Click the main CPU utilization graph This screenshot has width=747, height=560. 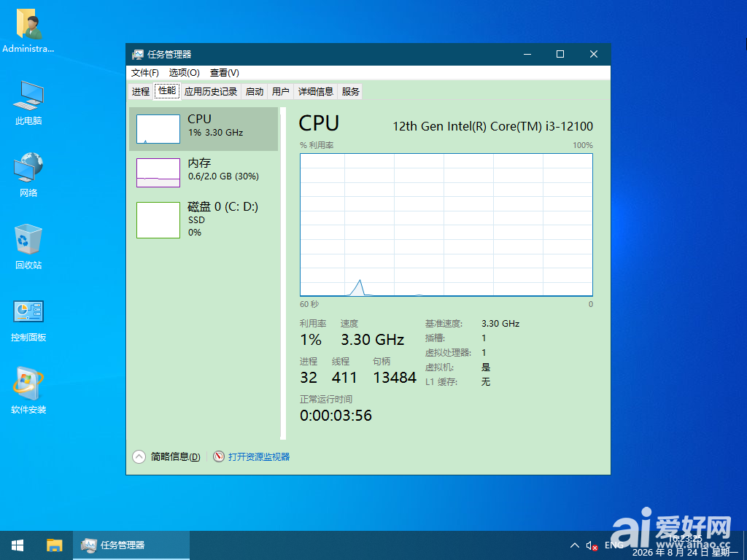pyautogui.click(x=446, y=225)
